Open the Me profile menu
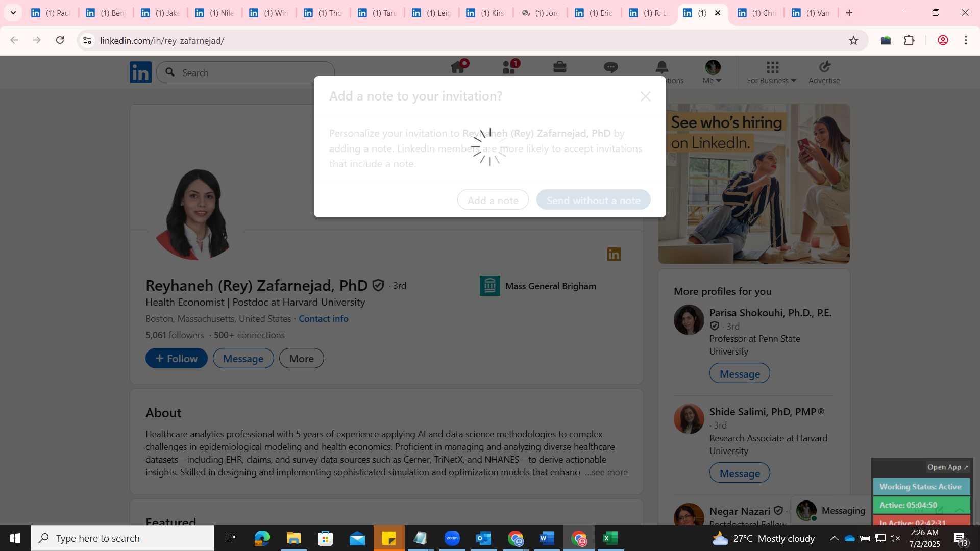Screen dimensions: 980x551 pyautogui.click(x=713, y=72)
